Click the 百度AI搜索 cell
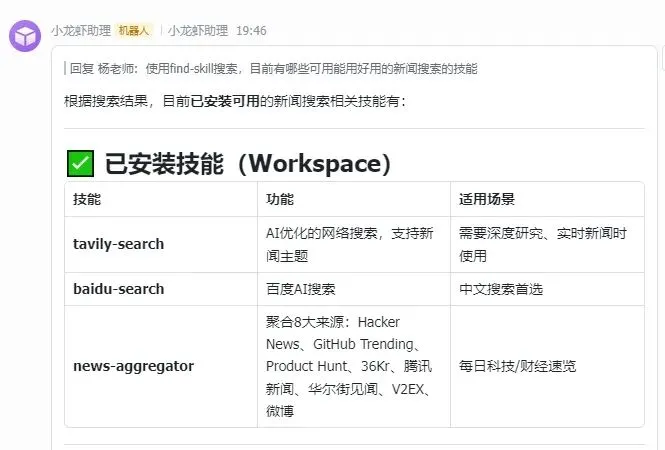 pos(354,289)
